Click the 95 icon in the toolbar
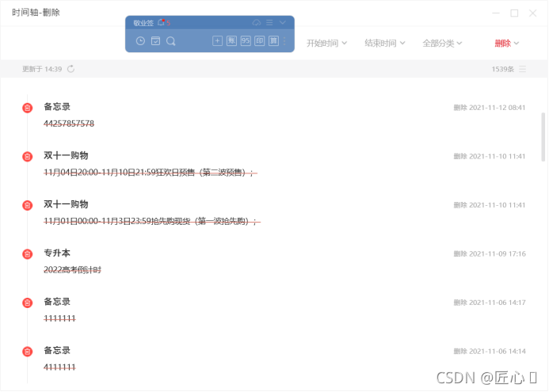Image resolution: width=549 pixels, height=392 pixels. [246, 41]
